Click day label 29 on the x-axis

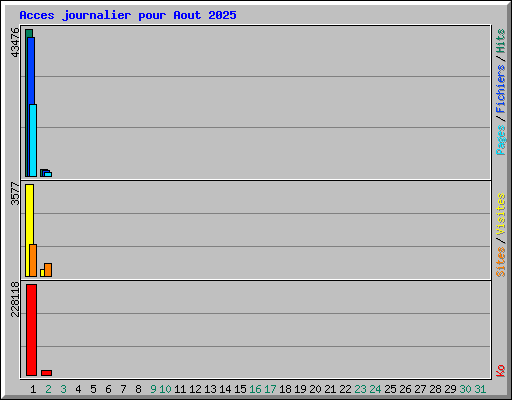pyautogui.click(x=450, y=389)
